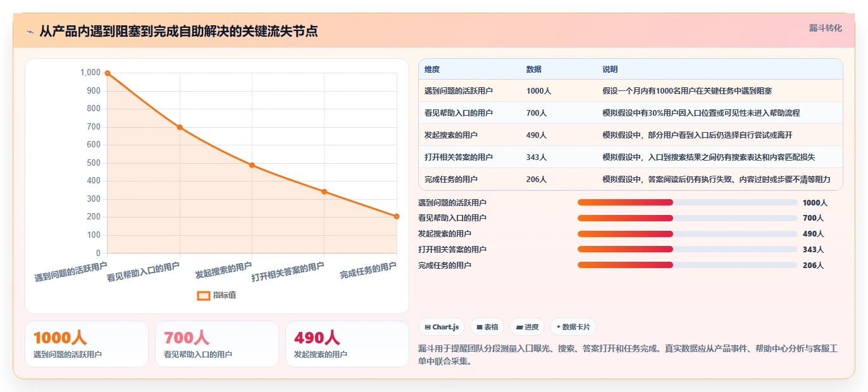This screenshot has height=392, width=868.
Task: Click the 表格 tag
Action: [487, 327]
